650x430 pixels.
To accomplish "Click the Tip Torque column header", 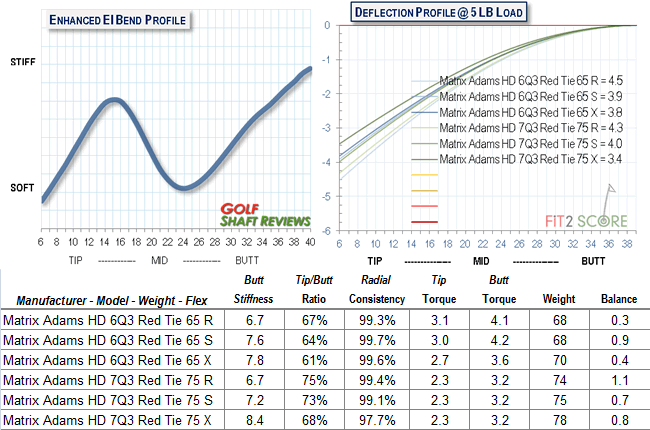I will point(439,289).
